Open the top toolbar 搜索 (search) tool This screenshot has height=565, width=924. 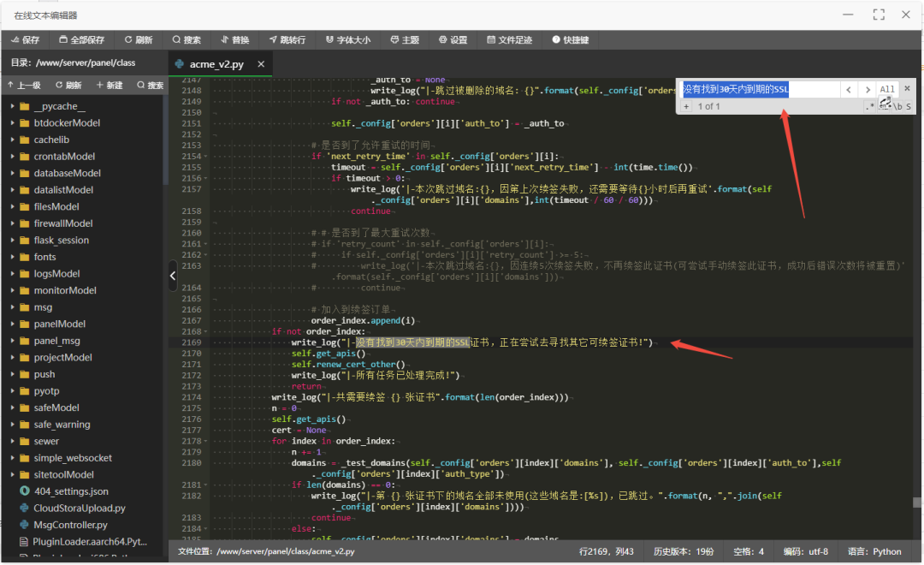pos(187,40)
